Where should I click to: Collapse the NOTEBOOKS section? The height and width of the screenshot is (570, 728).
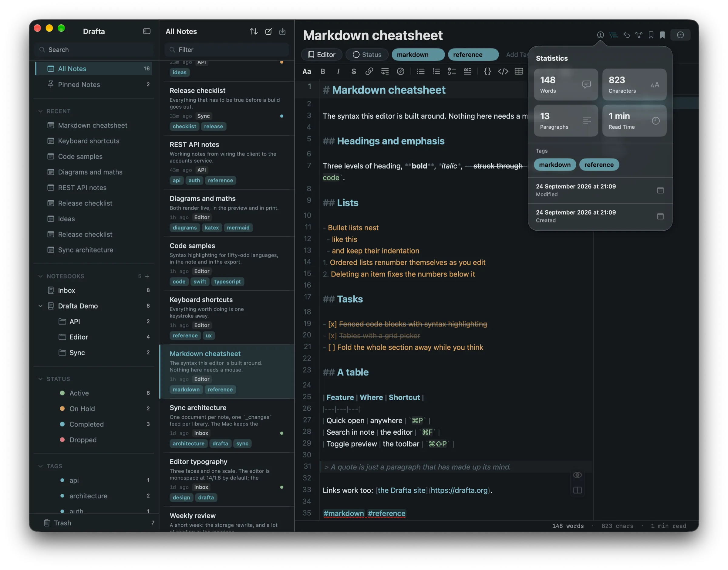tap(40, 276)
